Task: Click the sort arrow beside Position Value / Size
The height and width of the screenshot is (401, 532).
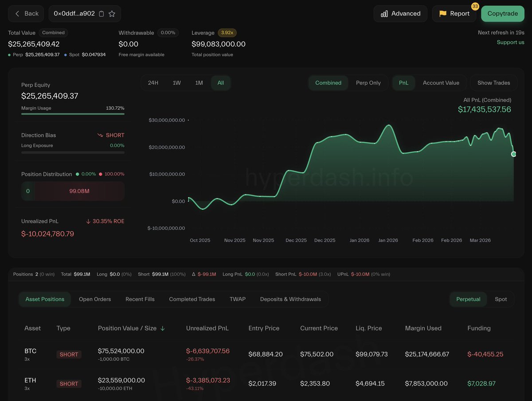Action: (x=163, y=328)
